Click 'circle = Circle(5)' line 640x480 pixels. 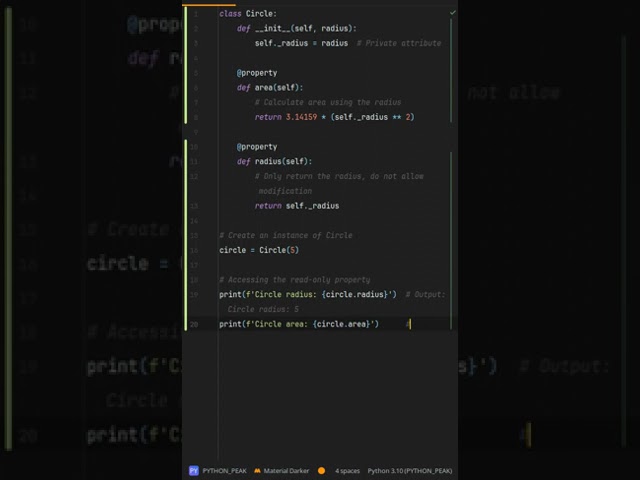click(259, 250)
